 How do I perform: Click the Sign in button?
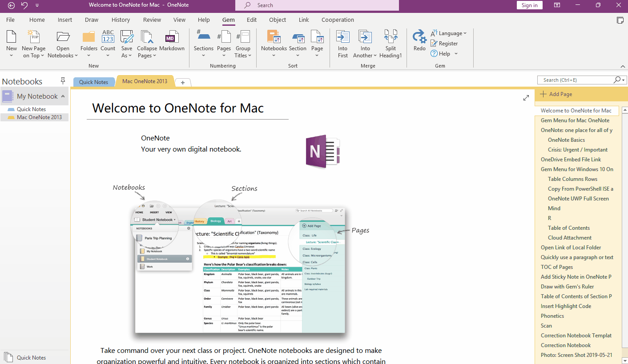[x=529, y=5]
